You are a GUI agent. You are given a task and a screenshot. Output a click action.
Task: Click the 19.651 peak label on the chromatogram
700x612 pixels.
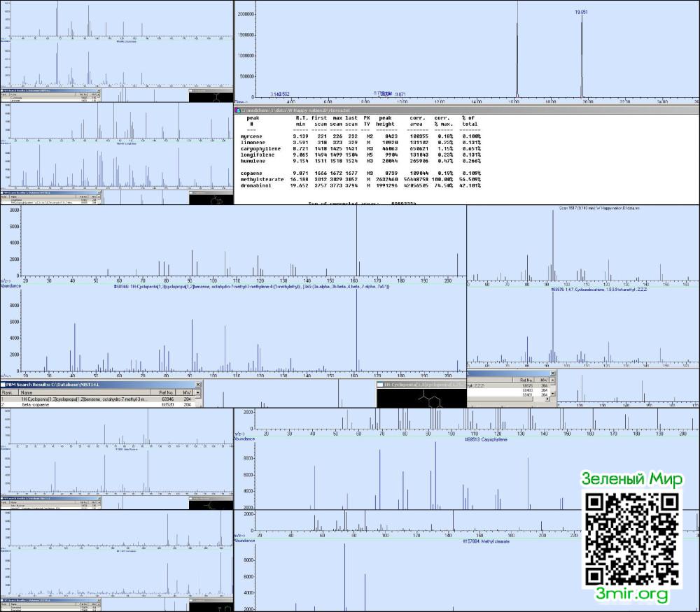point(581,12)
